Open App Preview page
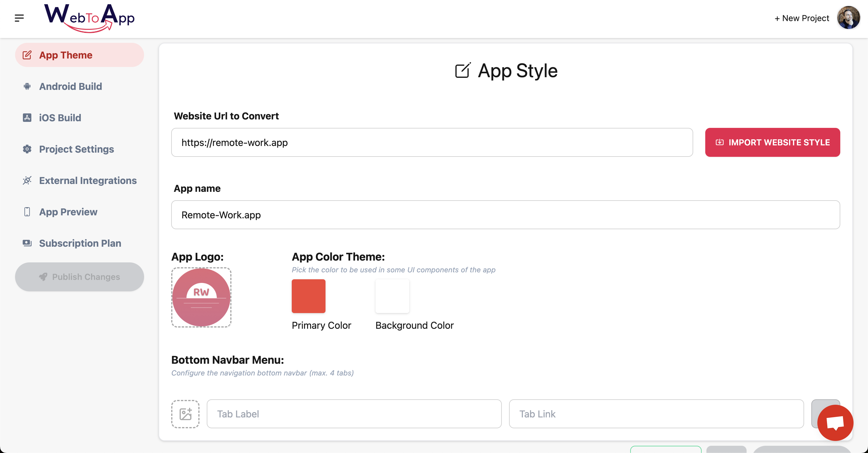This screenshot has width=868, height=453. coord(80,212)
